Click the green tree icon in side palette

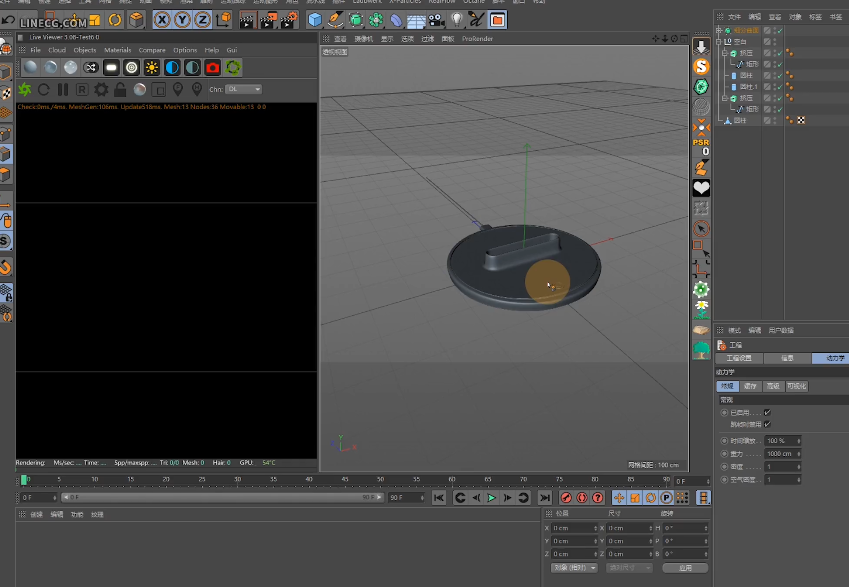(x=701, y=350)
